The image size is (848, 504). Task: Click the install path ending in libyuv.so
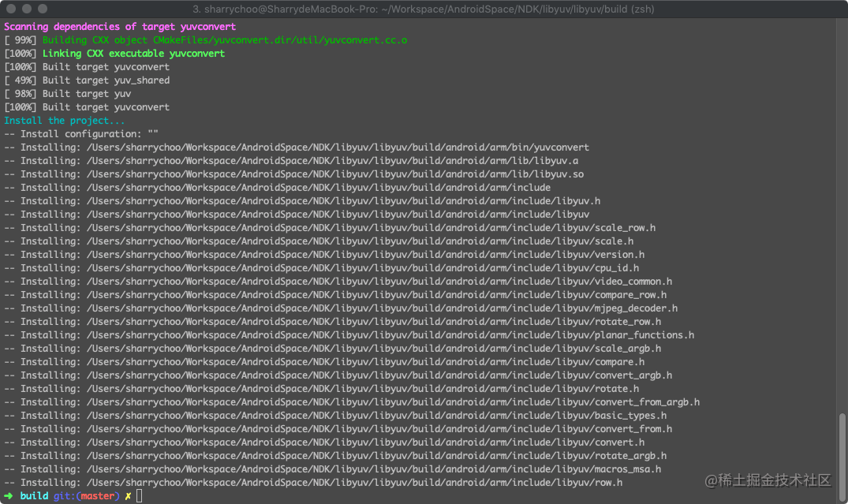point(335,174)
